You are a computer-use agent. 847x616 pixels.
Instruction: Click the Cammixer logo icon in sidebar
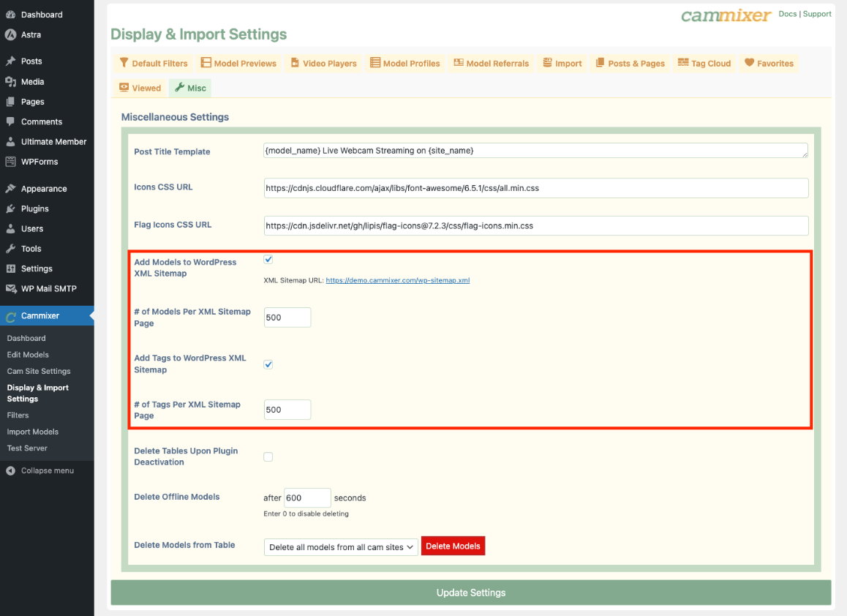click(10, 316)
